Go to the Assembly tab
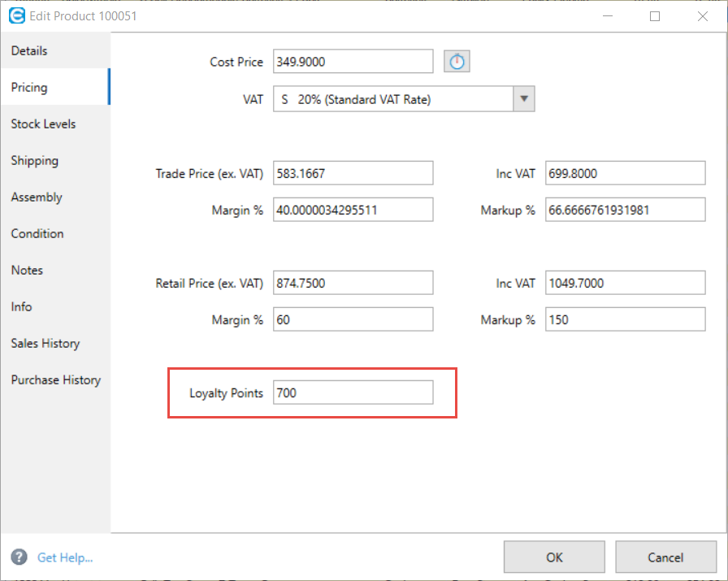 tap(37, 197)
